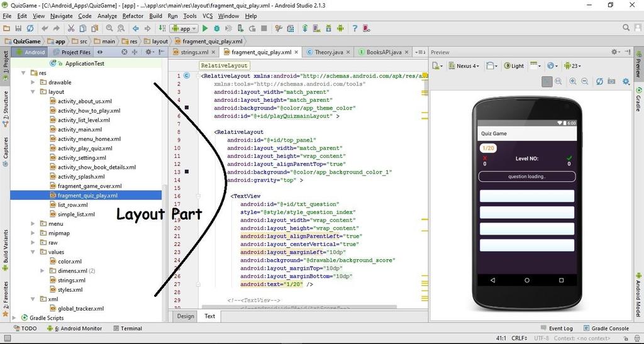This screenshot has width=644, height=344.
Task: Run the app with green play icon
Action: point(205,28)
